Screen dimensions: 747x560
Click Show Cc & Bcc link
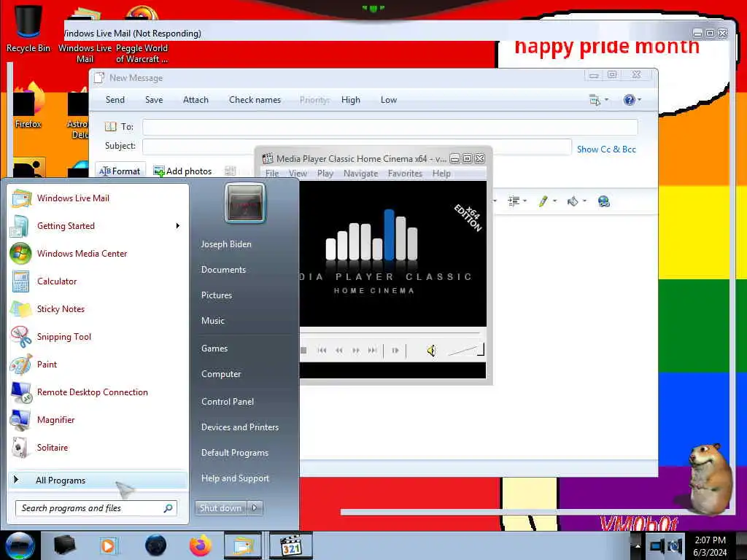[x=606, y=149]
